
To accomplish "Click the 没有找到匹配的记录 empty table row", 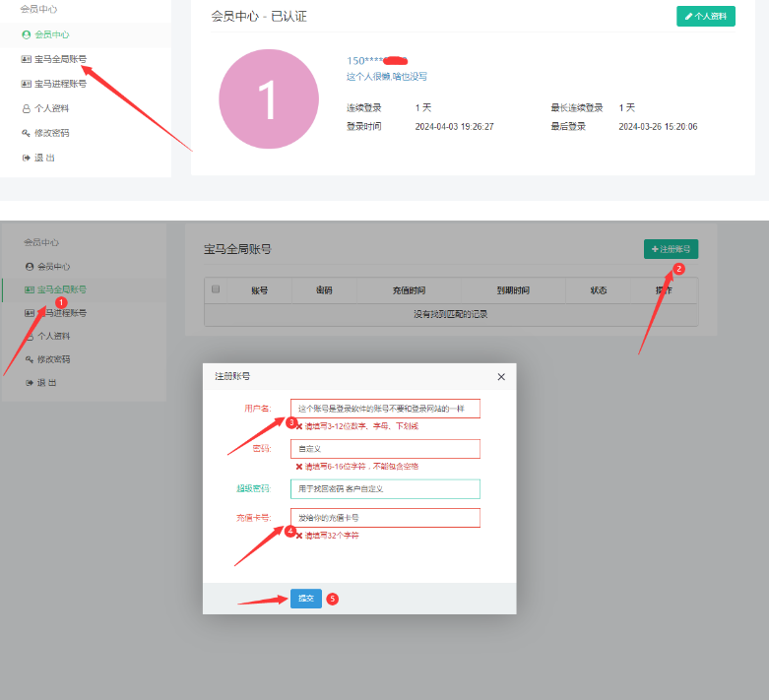I will click(451, 314).
